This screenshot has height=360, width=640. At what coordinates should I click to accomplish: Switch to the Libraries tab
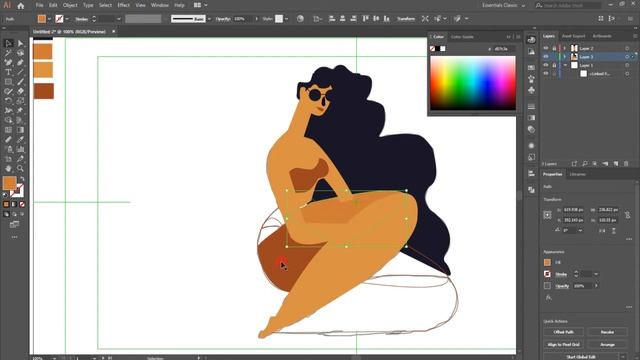tap(578, 174)
